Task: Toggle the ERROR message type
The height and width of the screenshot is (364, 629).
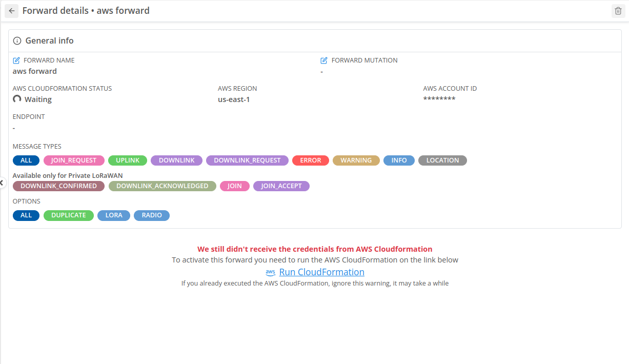Action: pos(311,160)
